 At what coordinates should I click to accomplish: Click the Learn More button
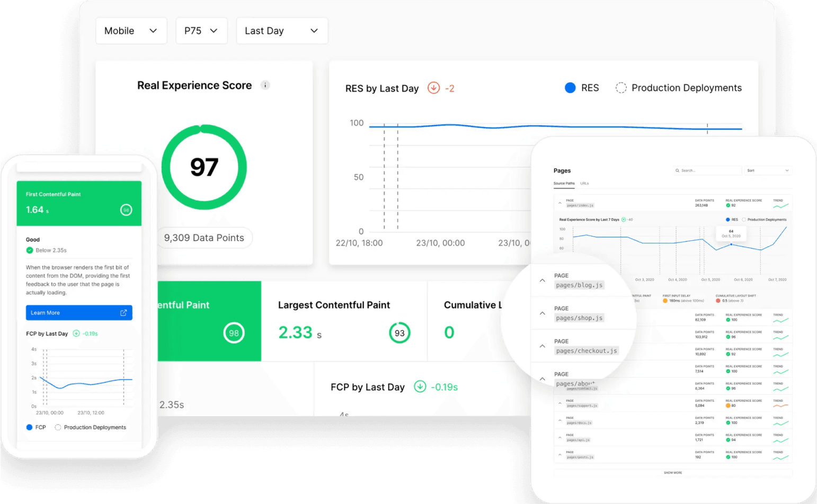(79, 313)
